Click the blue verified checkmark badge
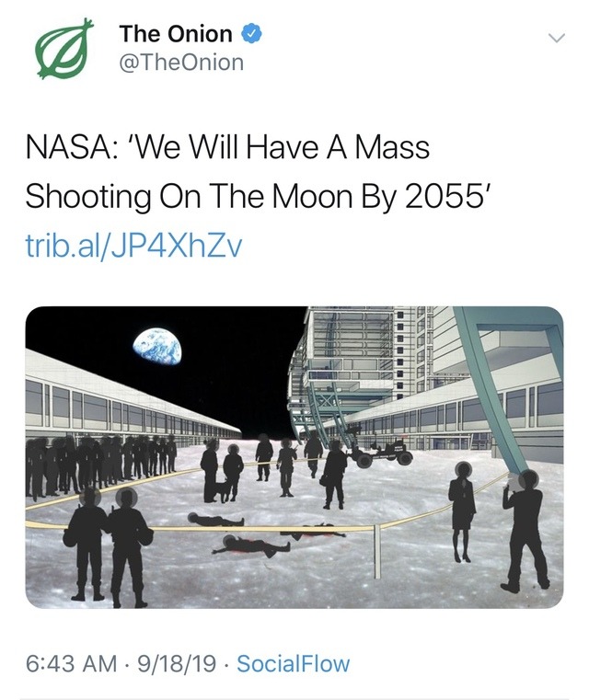The width and height of the screenshot is (589, 700). [252, 34]
